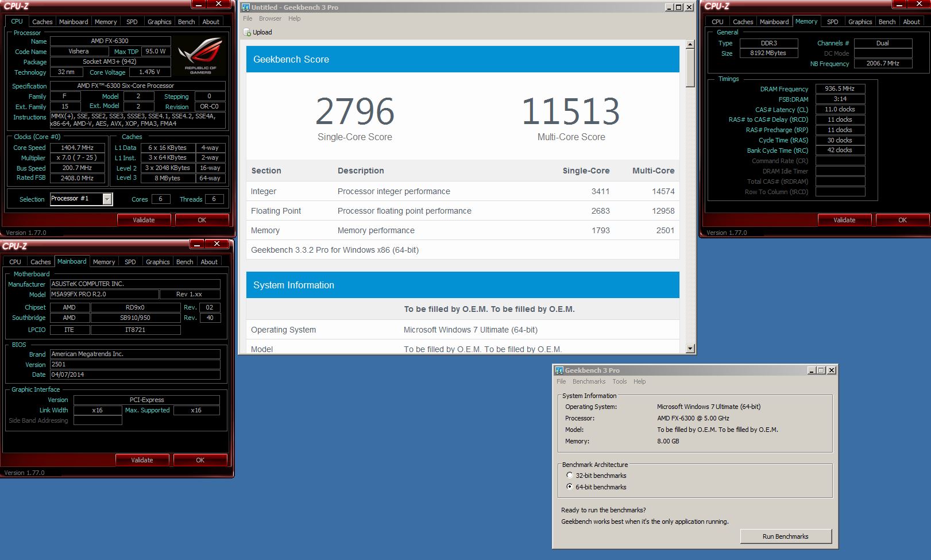Switch to Graphics tab in top-left CPU-Z
Image resolution: width=931 pixels, height=560 pixels.
(x=159, y=22)
